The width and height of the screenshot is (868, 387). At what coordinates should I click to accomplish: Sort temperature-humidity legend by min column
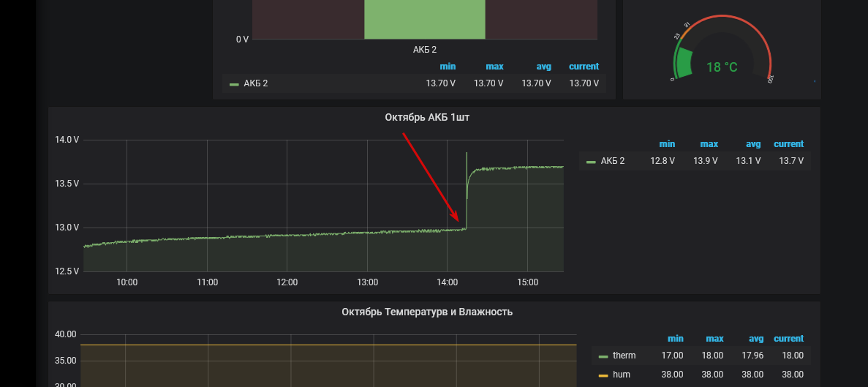pos(676,339)
